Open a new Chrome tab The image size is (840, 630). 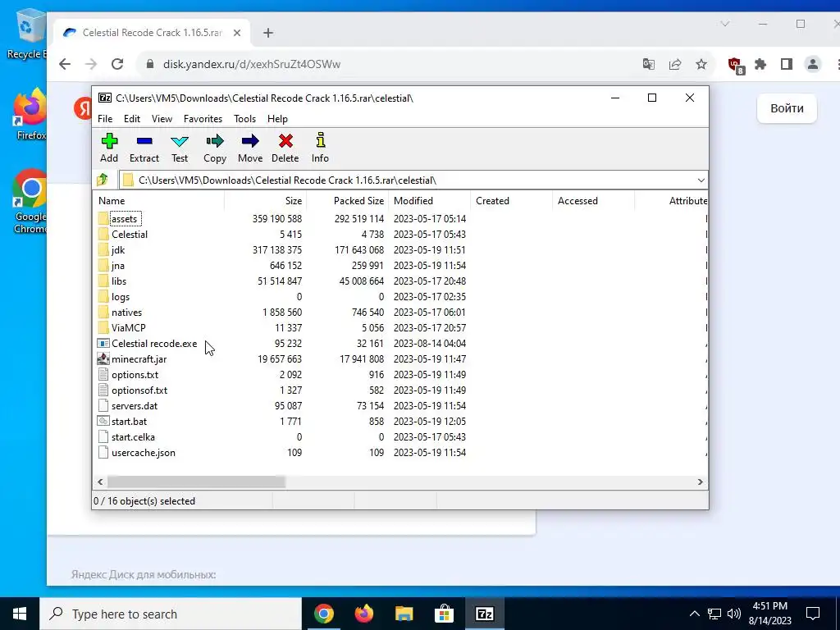click(268, 33)
